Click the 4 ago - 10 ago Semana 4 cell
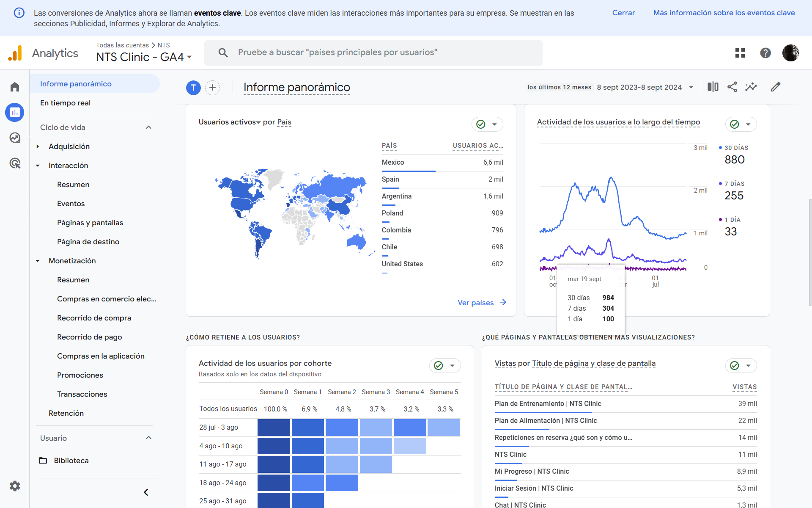 [x=410, y=446]
